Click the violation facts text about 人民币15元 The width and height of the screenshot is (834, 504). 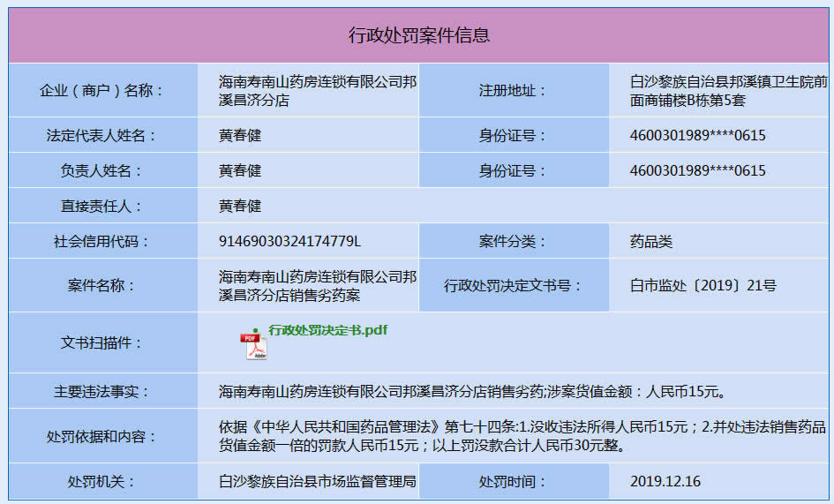[472, 392]
